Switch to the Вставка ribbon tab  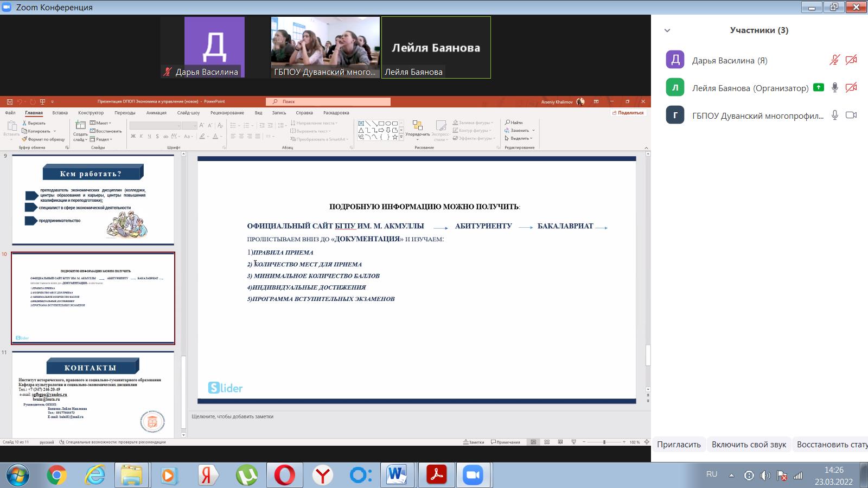[x=60, y=113]
